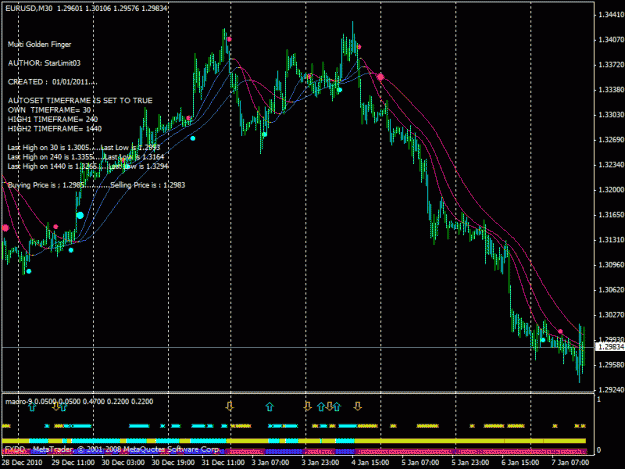Select the 'OWN TIMEFRAME= 30' line
The height and width of the screenshot is (469, 625).
point(49,110)
